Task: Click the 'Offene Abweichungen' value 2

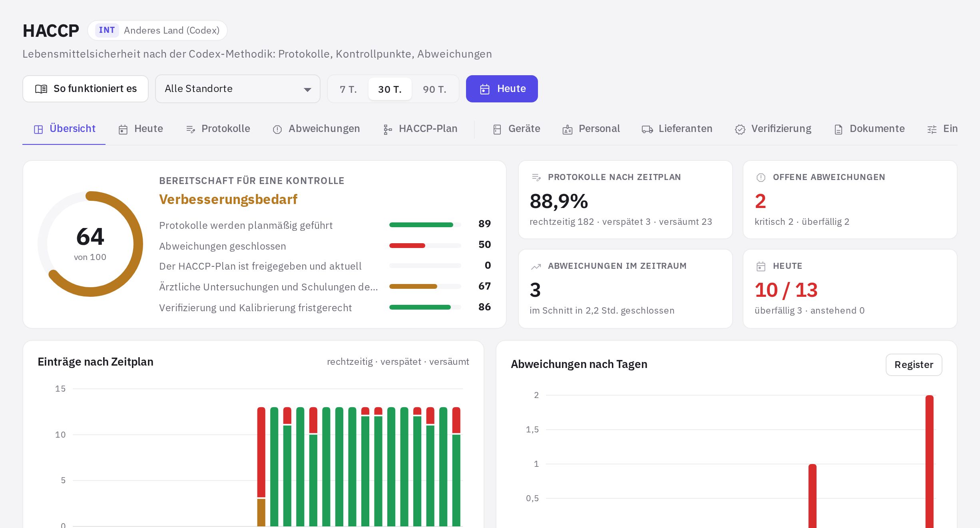Action: (760, 201)
